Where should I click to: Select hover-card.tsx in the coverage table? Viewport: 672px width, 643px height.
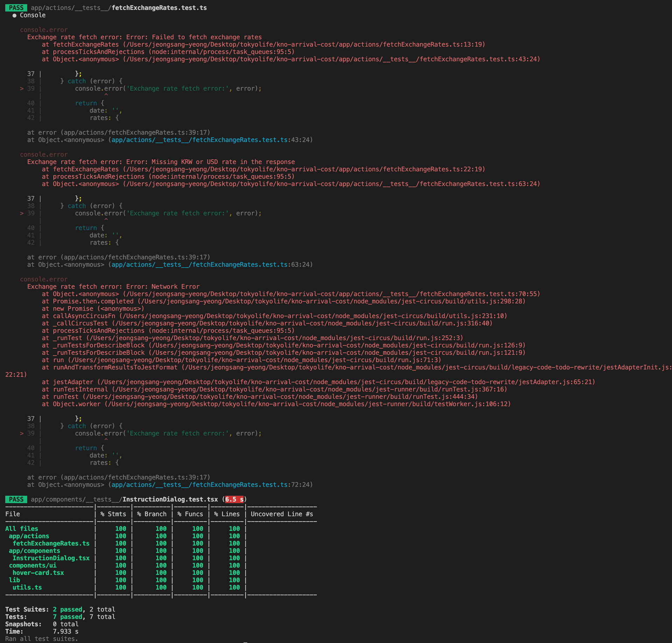click(38, 573)
